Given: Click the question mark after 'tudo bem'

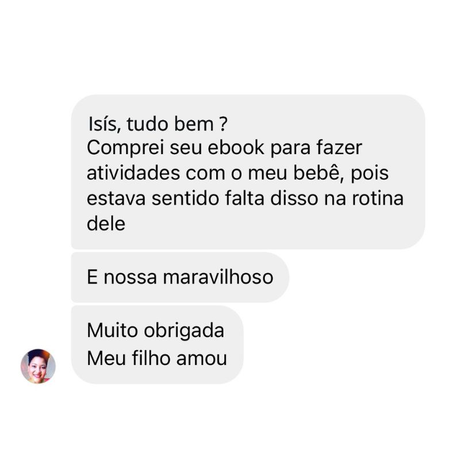Looking at the screenshot, I should click(223, 124).
